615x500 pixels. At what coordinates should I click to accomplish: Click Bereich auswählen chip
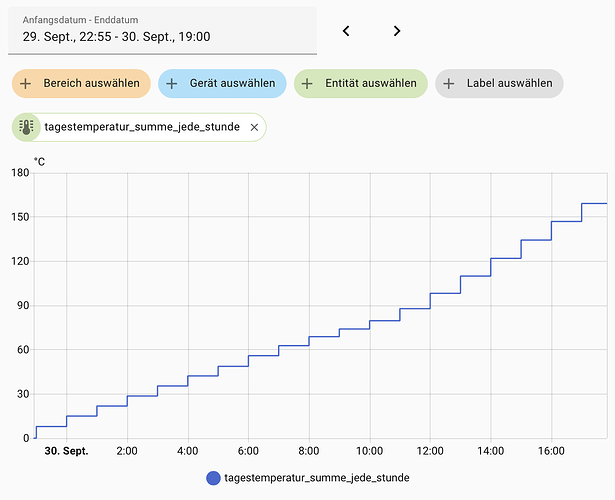pyautogui.click(x=81, y=84)
